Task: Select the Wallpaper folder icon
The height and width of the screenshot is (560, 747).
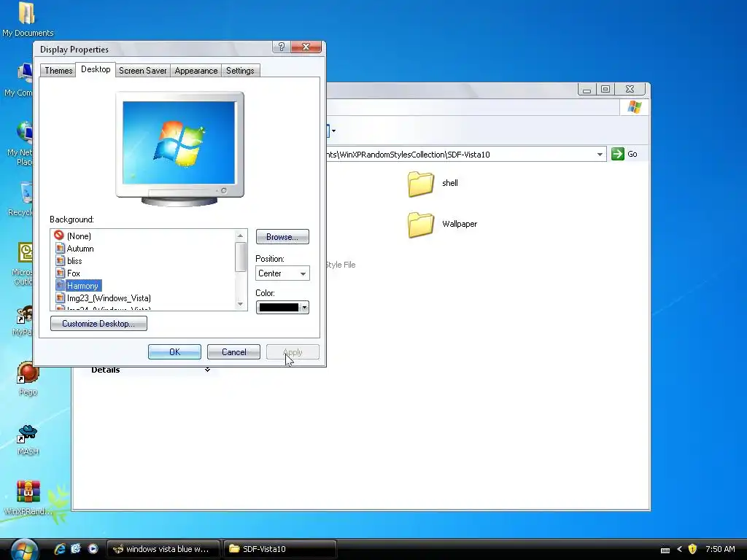Action: 421,225
